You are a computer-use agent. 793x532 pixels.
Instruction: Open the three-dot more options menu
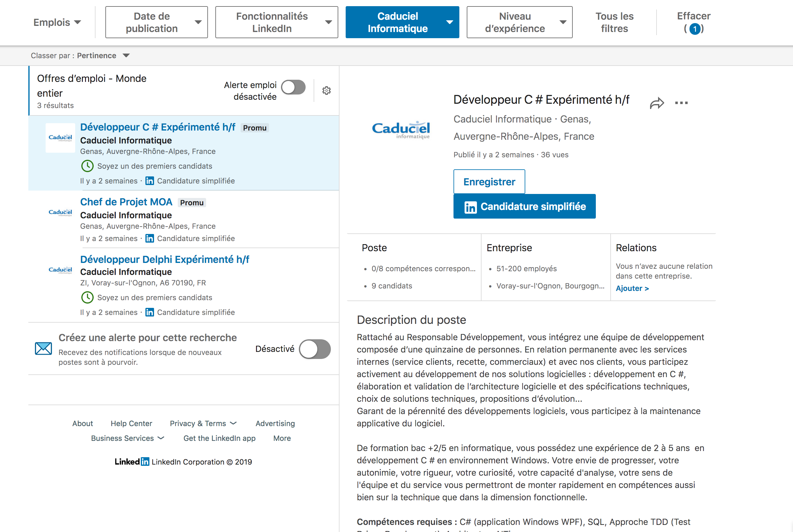coord(681,103)
